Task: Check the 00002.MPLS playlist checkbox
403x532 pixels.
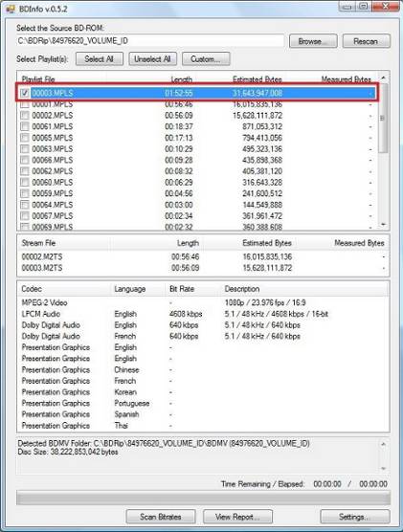Action: pos(25,116)
